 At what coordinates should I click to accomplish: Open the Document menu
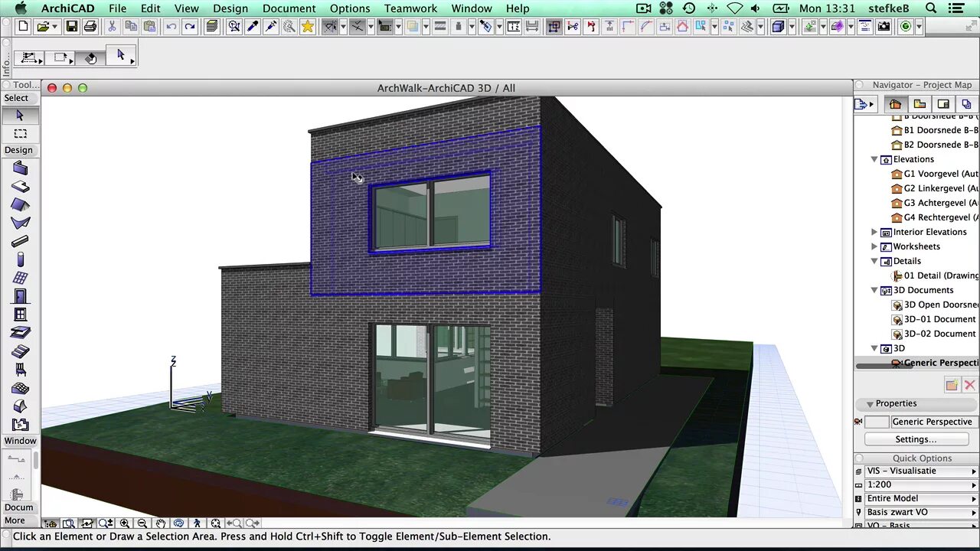[289, 8]
